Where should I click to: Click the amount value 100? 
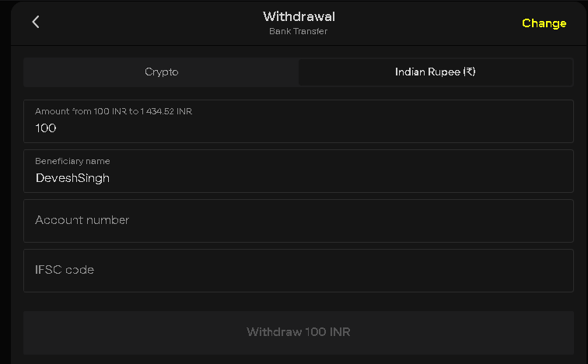tap(46, 128)
